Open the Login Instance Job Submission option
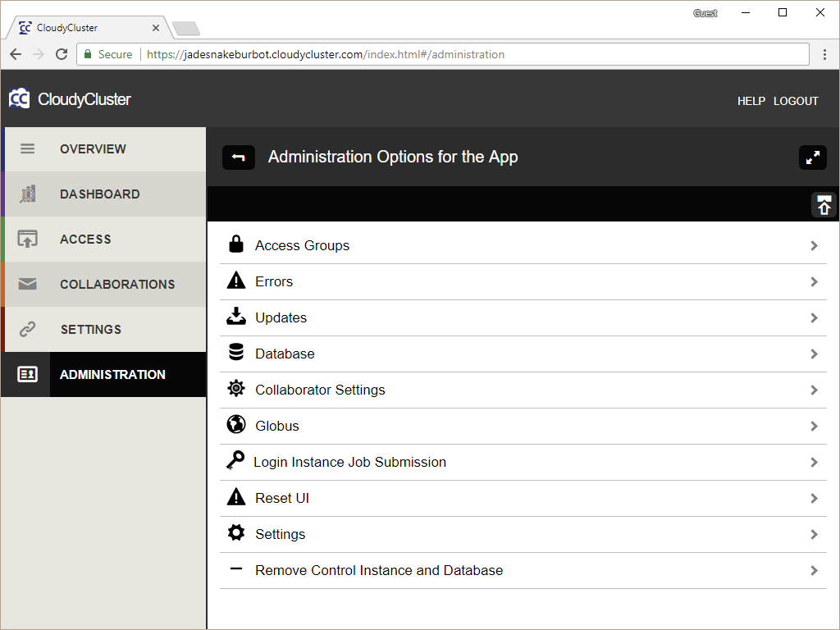The height and width of the screenshot is (630, 840). [x=523, y=463]
